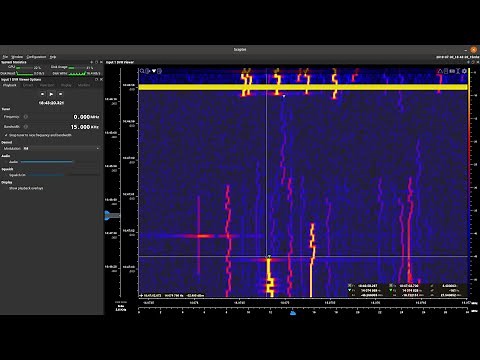Click the blue time-axis position marker
This screenshot has height=360, width=480.
108,215
